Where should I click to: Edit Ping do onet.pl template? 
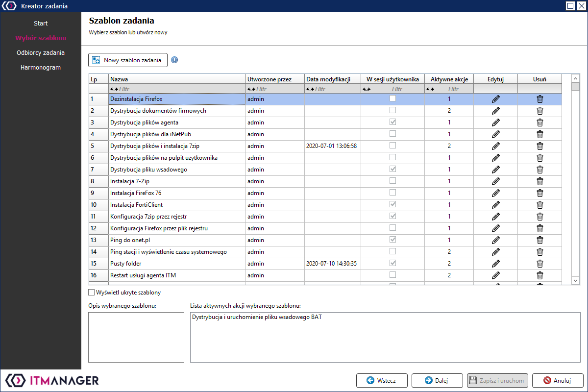tap(495, 240)
